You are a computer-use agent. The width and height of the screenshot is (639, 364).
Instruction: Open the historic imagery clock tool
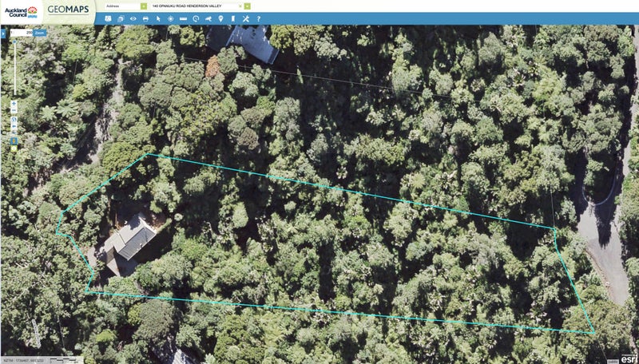pos(196,18)
